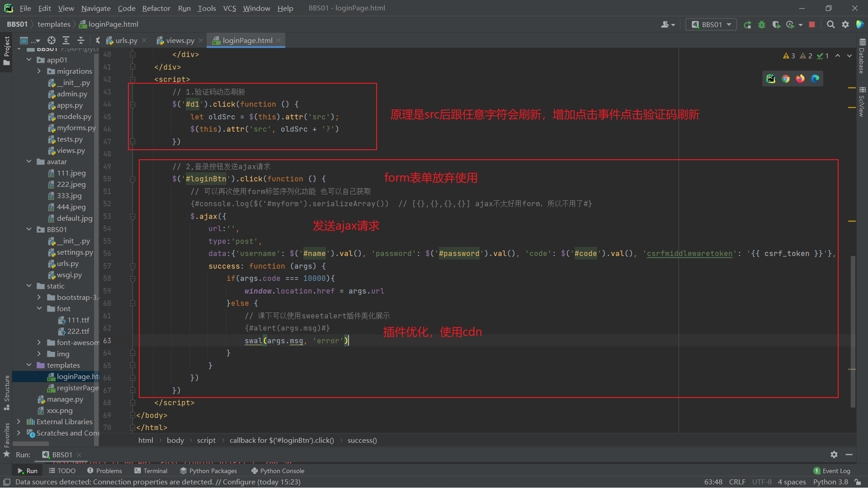This screenshot has width=868, height=488.
Task: Go to previous highlighted error arrow
Action: coord(838,56)
